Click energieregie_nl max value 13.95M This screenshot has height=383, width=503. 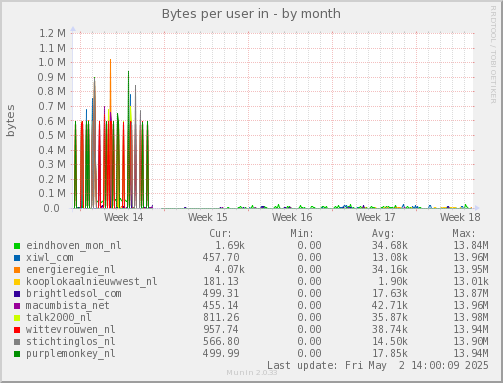(x=471, y=270)
